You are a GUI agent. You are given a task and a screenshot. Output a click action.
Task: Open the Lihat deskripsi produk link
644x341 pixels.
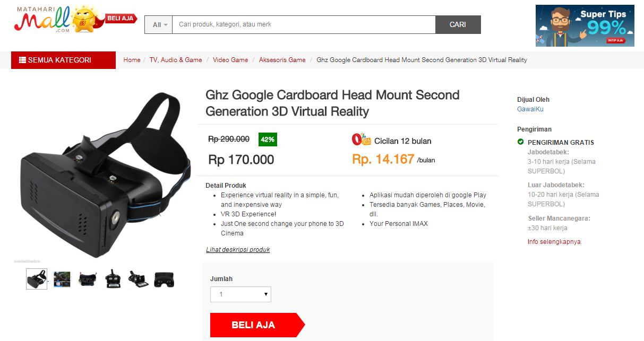tap(238, 250)
